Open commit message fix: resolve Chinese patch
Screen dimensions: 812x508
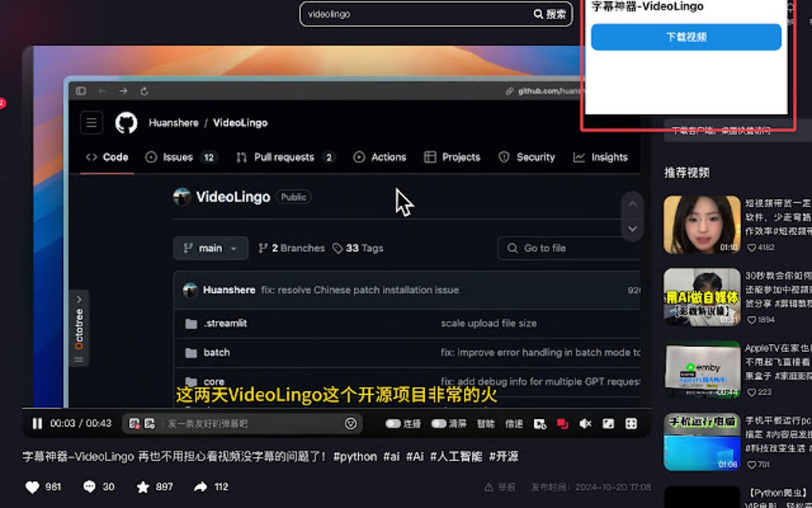click(x=360, y=290)
